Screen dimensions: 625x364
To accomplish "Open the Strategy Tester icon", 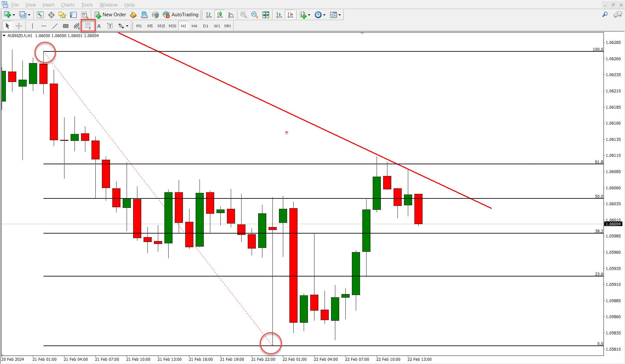I will click(x=84, y=15).
